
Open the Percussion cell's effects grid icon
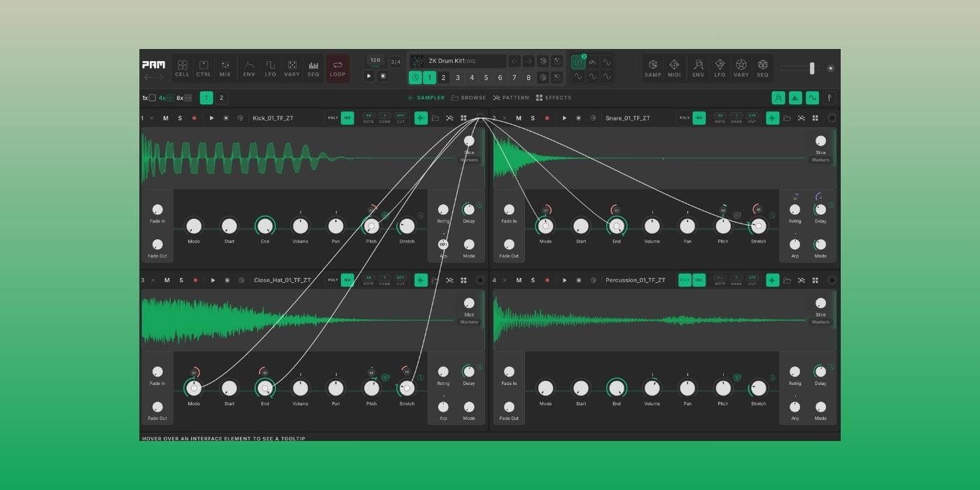pyautogui.click(x=815, y=280)
